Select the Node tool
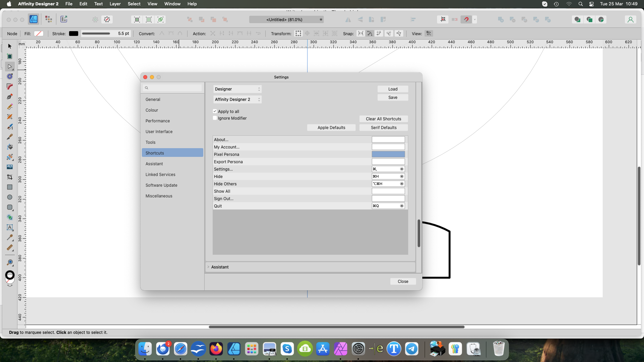Viewport: 644px width, 362px height. 10,66
